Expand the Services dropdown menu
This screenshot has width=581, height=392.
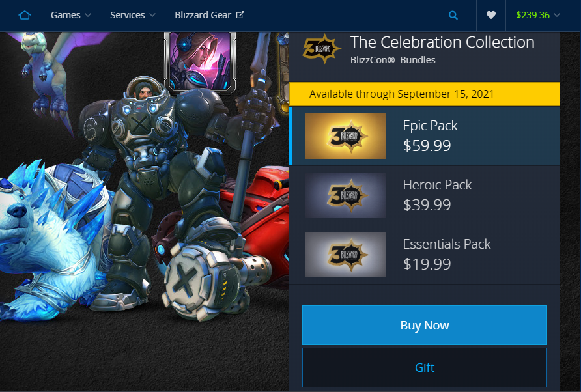pos(133,15)
